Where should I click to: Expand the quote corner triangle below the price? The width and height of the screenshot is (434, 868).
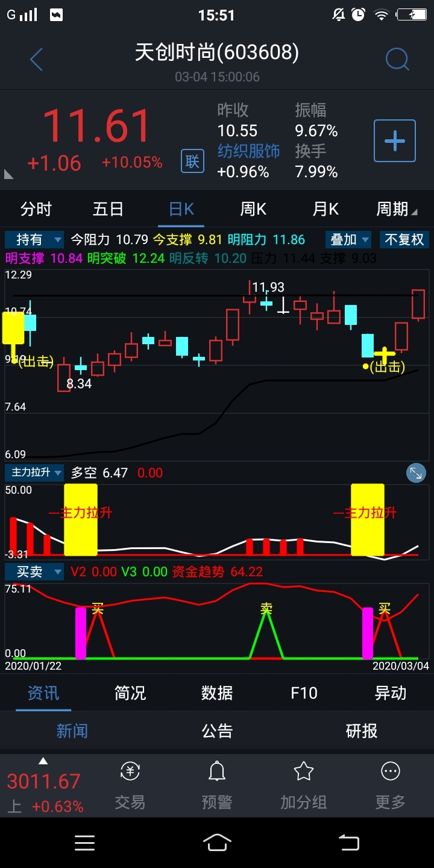pos(8,174)
